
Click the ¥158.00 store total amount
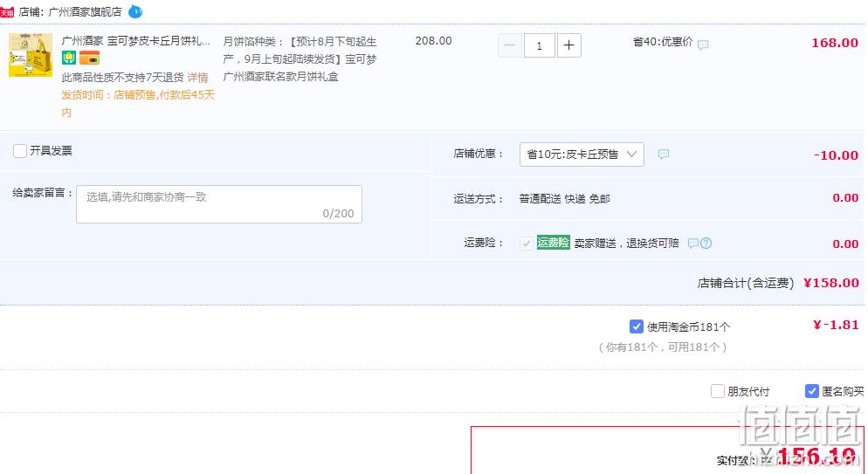(831, 283)
